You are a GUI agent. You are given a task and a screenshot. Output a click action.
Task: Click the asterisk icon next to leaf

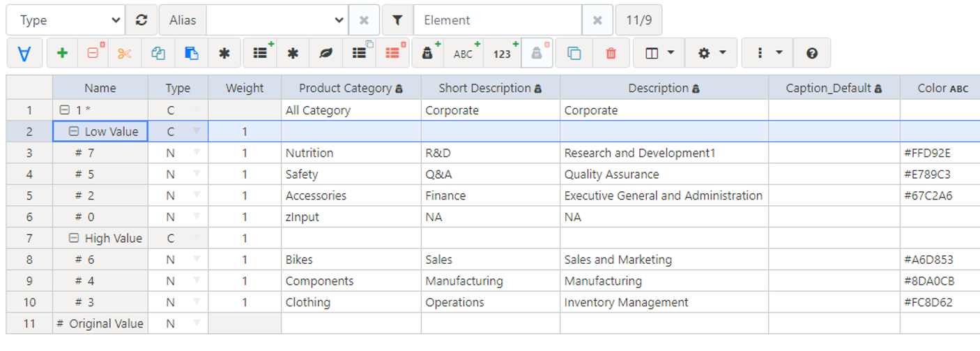(x=293, y=53)
